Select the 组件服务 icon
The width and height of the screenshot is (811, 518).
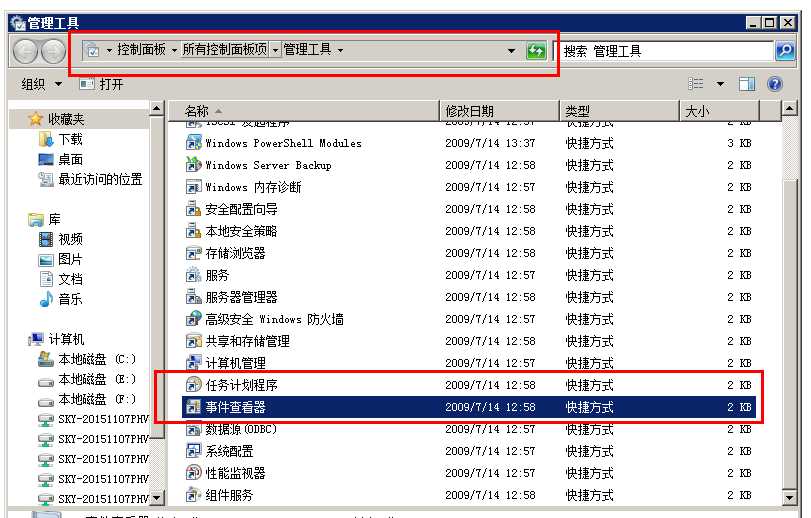coord(193,495)
